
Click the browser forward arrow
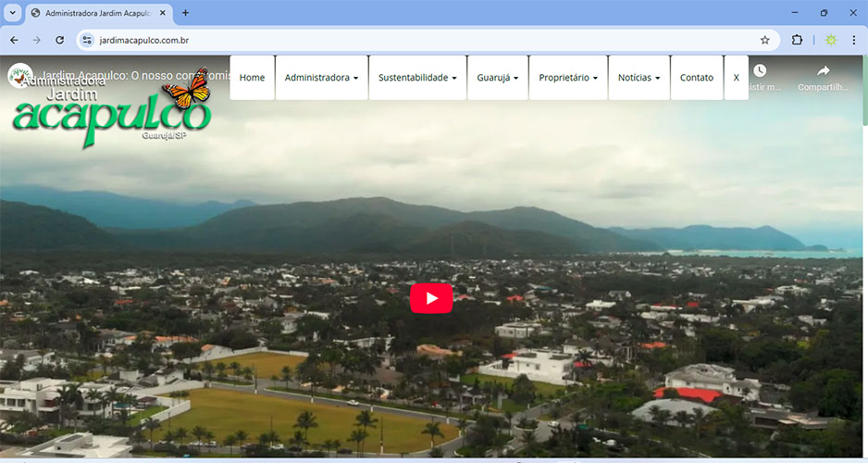click(36, 40)
